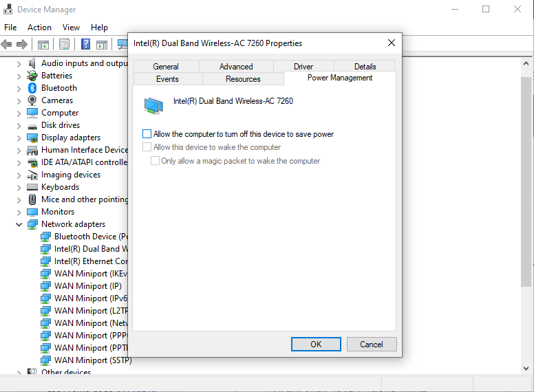Viewport: 534px width, 392px height.
Task: Expand the Keyboards tree node
Action: pos(19,188)
